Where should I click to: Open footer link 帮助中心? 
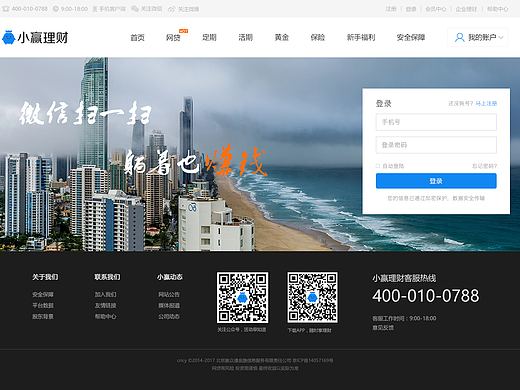[105, 316]
